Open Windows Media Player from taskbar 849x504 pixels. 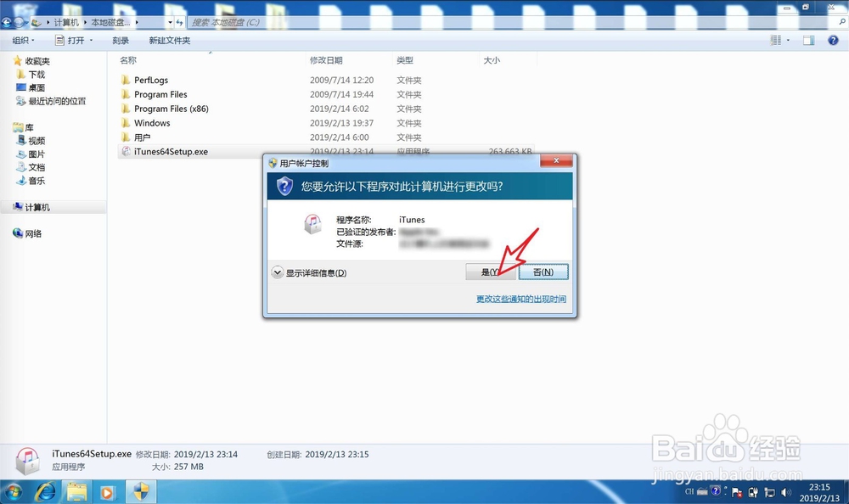pyautogui.click(x=107, y=492)
